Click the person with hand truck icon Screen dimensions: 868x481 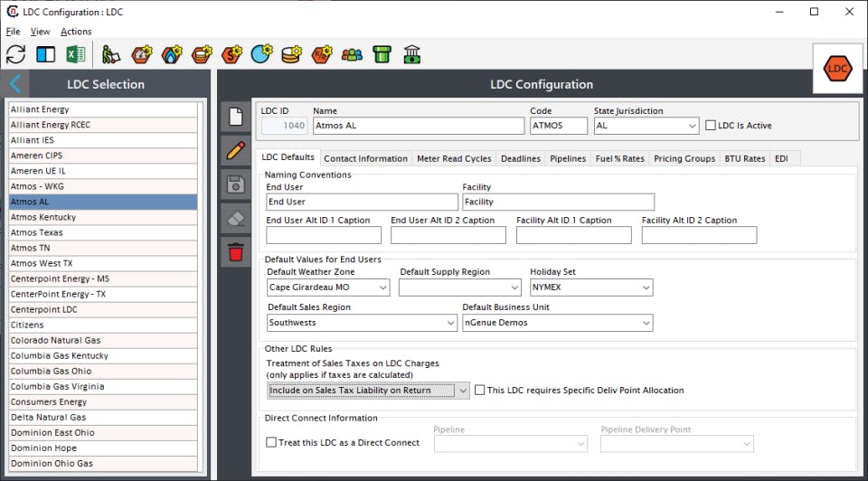(x=110, y=54)
